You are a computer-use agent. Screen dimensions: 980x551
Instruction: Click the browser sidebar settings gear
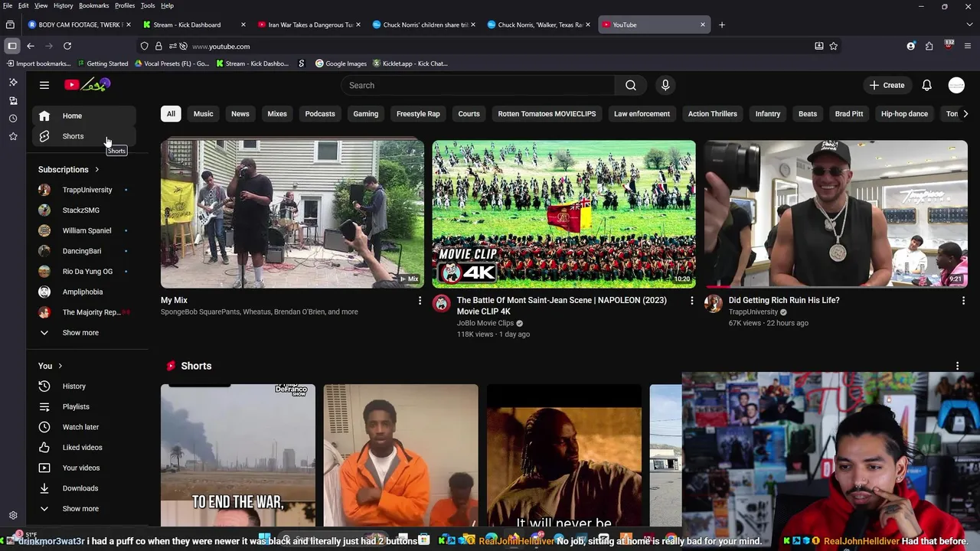(13, 516)
